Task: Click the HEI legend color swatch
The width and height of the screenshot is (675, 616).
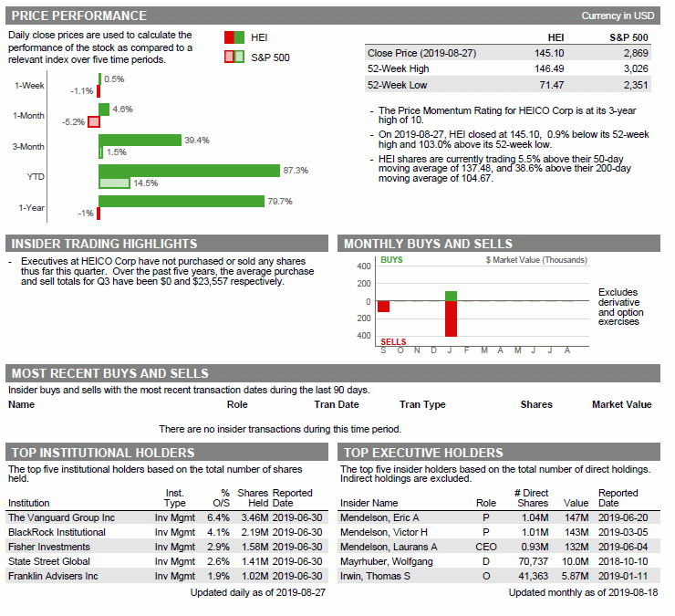Action: [234, 38]
